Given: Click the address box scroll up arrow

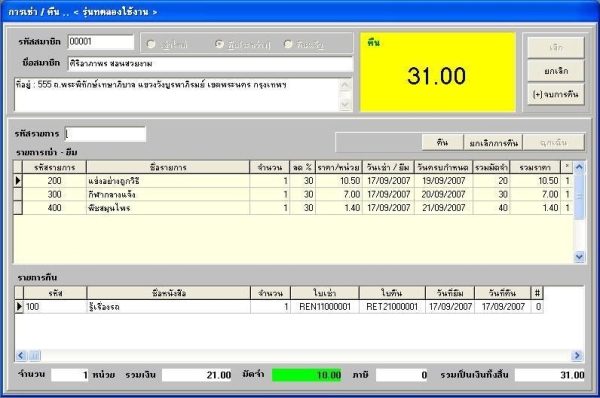Looking at the screenshot, I should click(x=345, y=85).
